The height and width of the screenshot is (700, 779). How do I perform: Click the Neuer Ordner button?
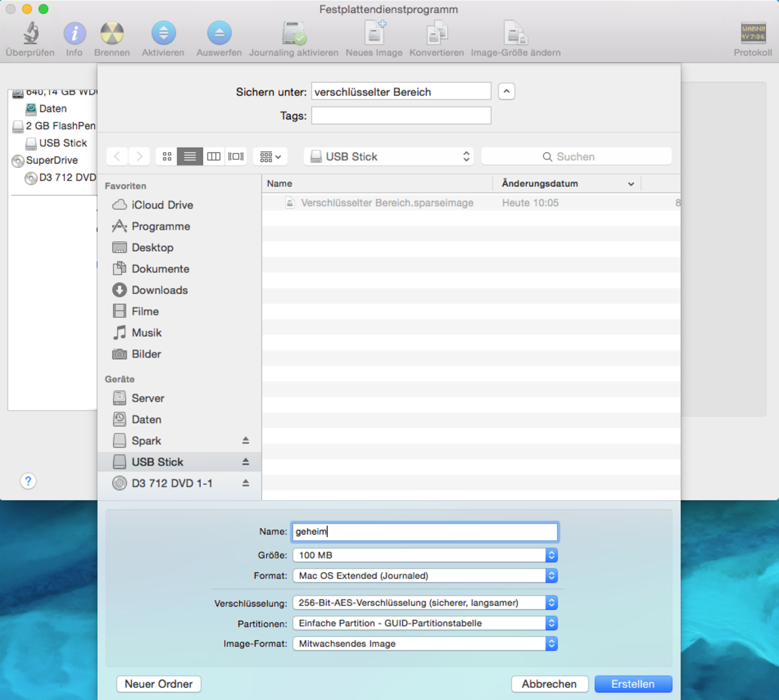pos(158,684)
